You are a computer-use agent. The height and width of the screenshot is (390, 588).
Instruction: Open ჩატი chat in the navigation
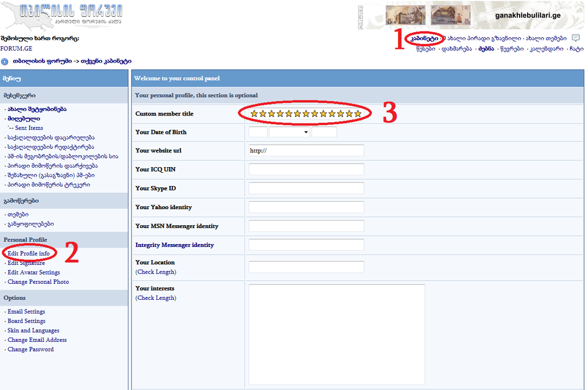[x=577, y=49]
